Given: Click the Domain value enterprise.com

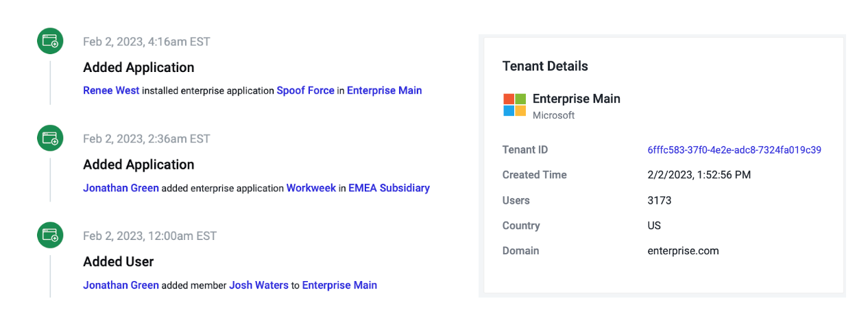Looking at the screenshot, I should [x=683, y=251].
